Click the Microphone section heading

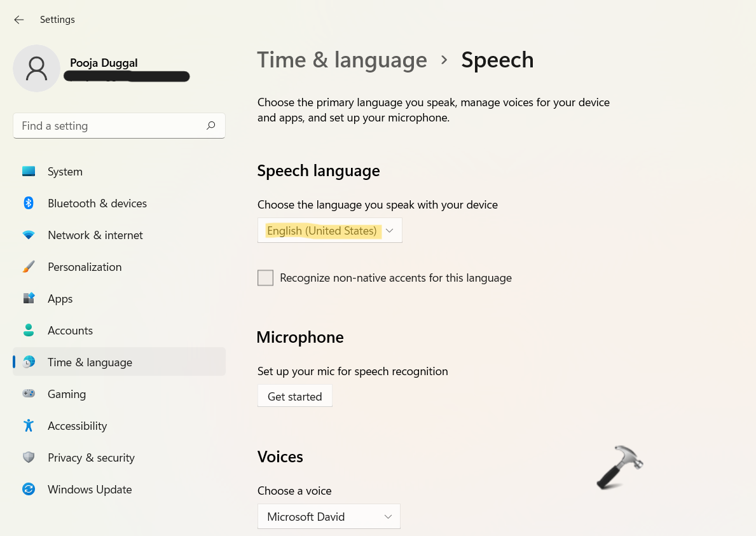click(300, 337)
